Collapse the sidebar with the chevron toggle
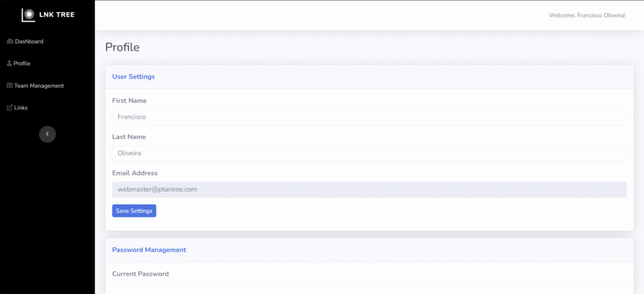The width and height of the screenshot is (644, 294). pyautogui.click(x=47, y=134)
